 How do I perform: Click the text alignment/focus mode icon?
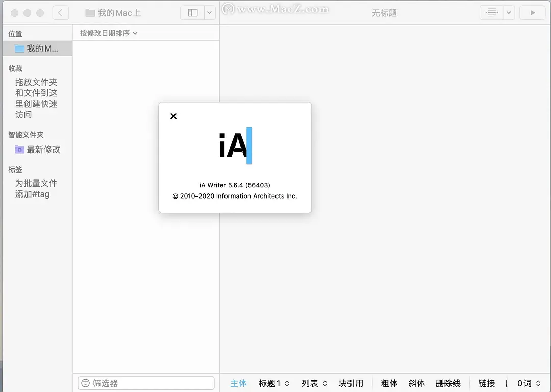(x=492, y=13)
